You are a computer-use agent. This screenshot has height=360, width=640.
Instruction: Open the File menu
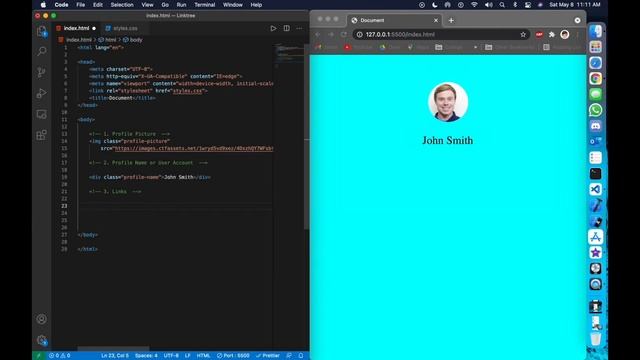click(81, 5)
